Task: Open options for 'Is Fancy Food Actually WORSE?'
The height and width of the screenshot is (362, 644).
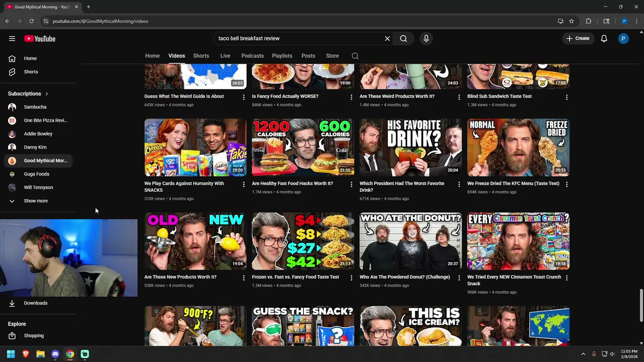Action: coord(351,97)
